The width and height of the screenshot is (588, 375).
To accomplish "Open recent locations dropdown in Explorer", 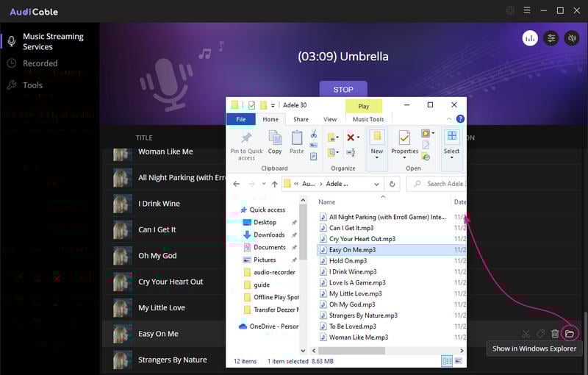I will (x=264, y=184).
